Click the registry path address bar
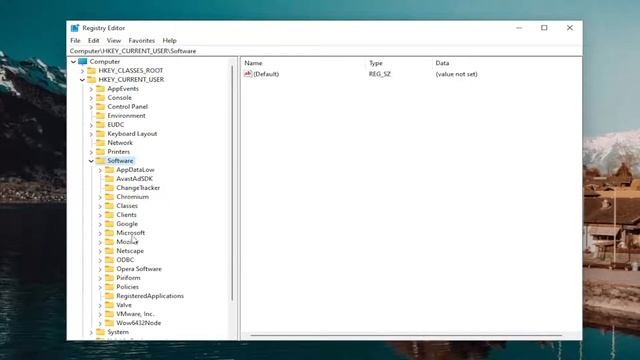 (324, 51)
